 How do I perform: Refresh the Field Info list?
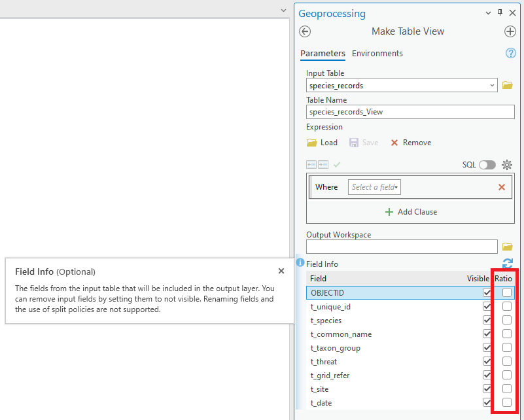coord(508,263)
